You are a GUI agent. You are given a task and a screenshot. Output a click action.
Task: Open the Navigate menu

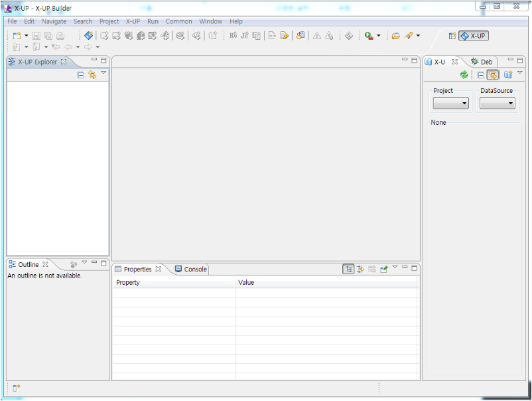click(54, 21)
